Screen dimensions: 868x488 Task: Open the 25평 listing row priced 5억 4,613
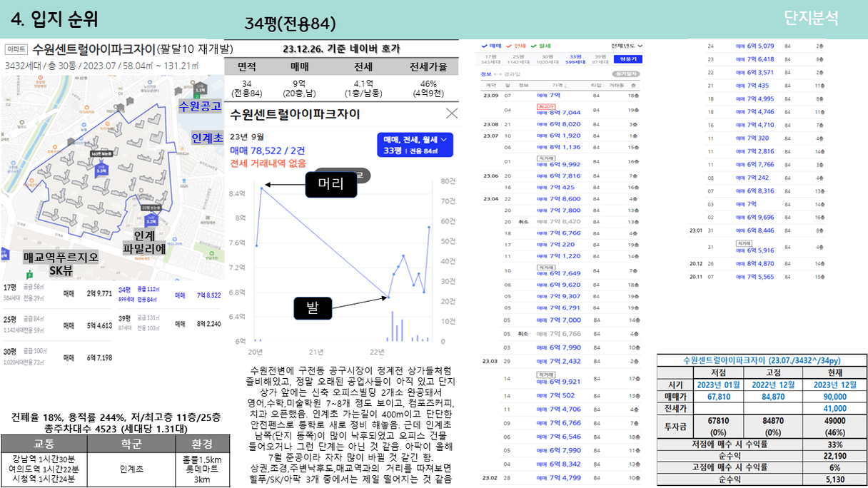pyautogui.click(x=59, y=325)
